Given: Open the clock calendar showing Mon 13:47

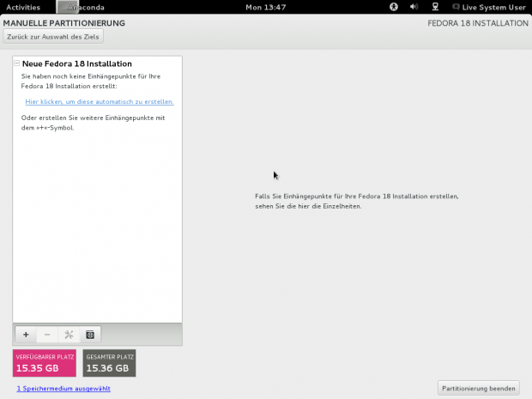Looking at the screenshot, I should tap(265, 7).
